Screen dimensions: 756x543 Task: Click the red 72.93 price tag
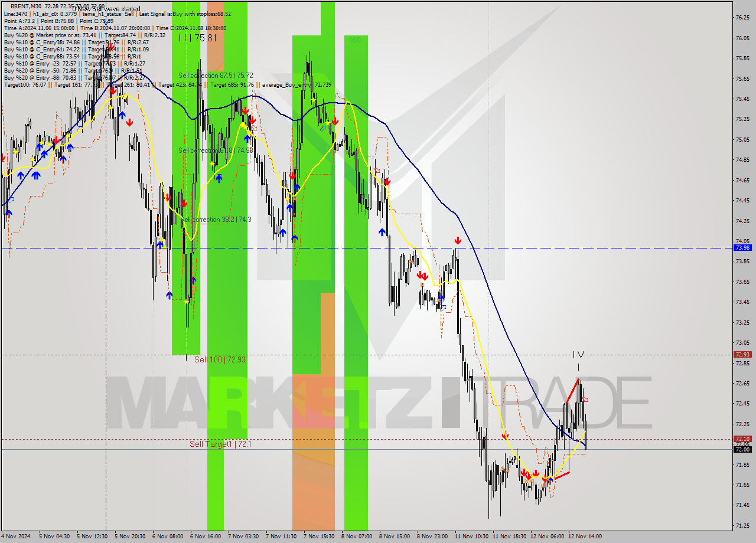pyautogui.click(x=742, y=355)
